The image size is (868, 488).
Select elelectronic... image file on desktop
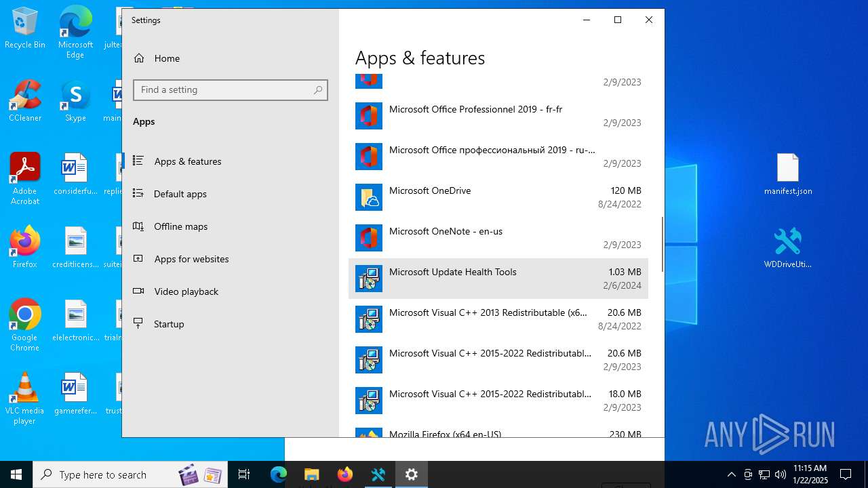pos(75,321)
